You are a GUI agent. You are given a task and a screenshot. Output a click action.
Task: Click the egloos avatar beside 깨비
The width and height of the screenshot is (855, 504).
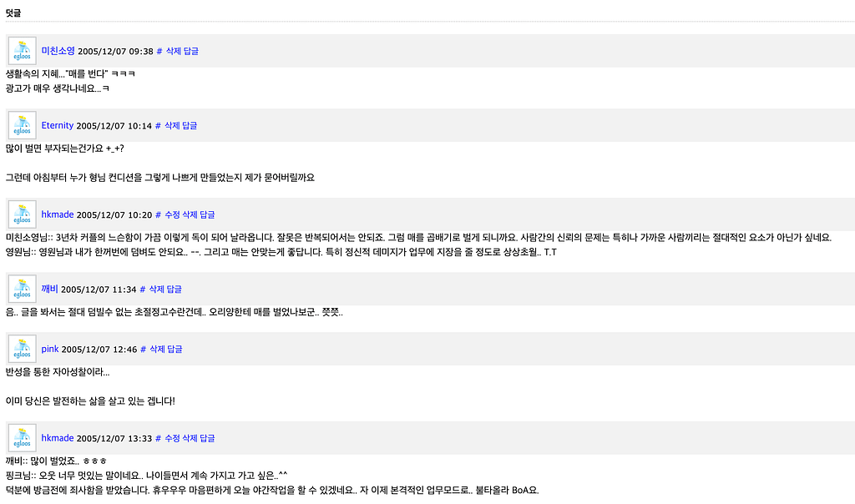point(22,289)
